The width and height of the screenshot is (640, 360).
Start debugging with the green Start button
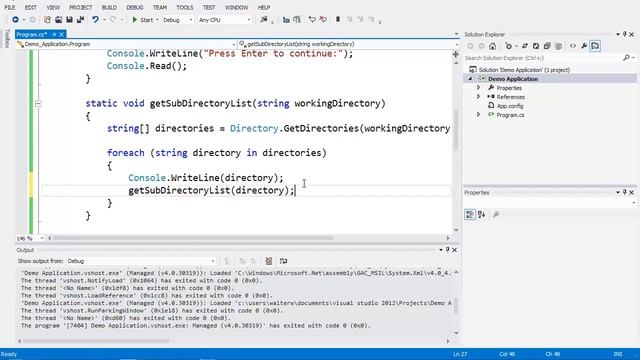142,20
